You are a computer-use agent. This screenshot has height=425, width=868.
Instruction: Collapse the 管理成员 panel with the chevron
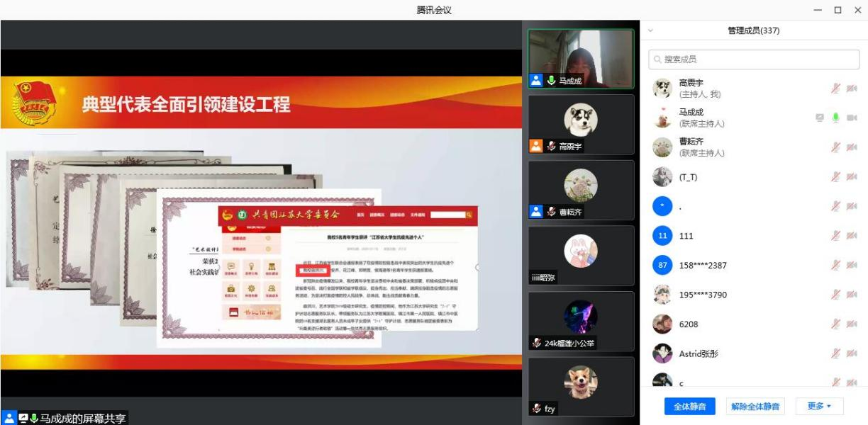pyautogui.click(x=650, y=31)
